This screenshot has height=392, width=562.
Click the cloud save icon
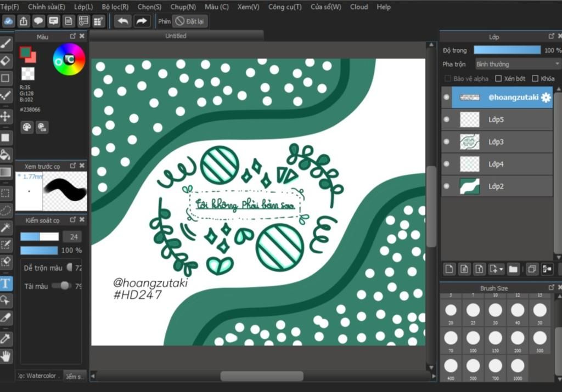coord(8,21)
